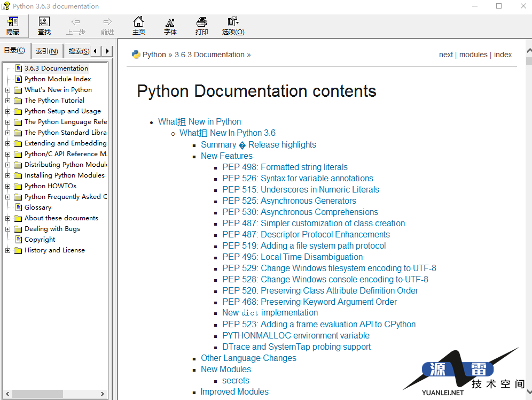Click the Dealing with Bugs folder icon
The width and height of the screenshot is (532, 400).
pos(18,229)
